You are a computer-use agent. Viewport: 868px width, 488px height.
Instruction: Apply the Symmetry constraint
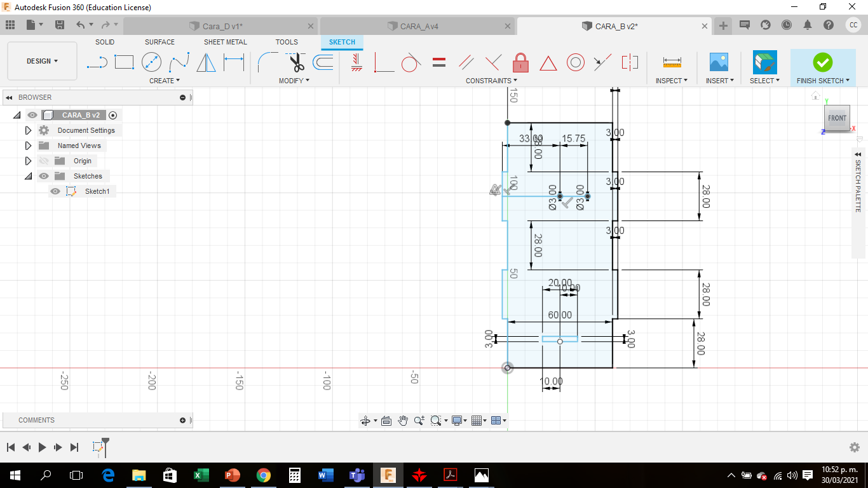point(630,62)
